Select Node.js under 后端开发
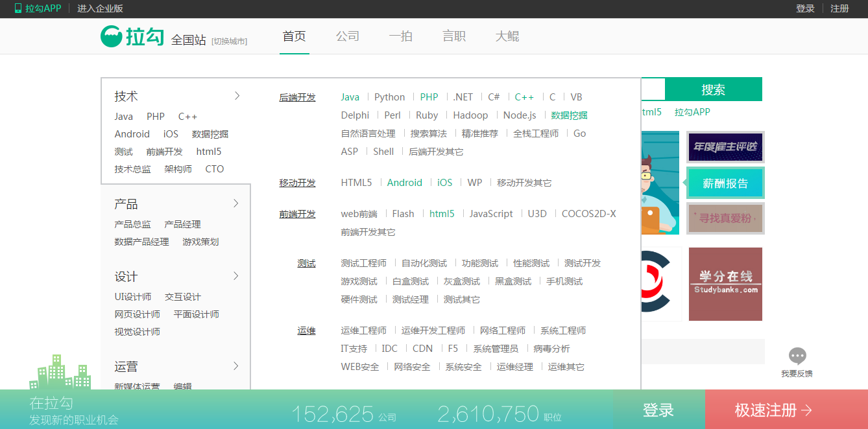The height and width of the screenshot is (429, 868). pyautogui.click(x=520, y=115)
